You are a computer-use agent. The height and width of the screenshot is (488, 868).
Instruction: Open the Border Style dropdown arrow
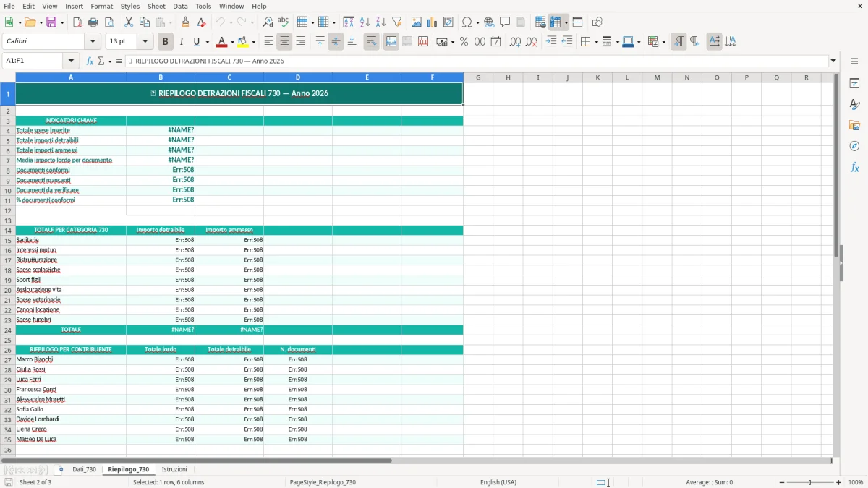[x=616, y=42]
